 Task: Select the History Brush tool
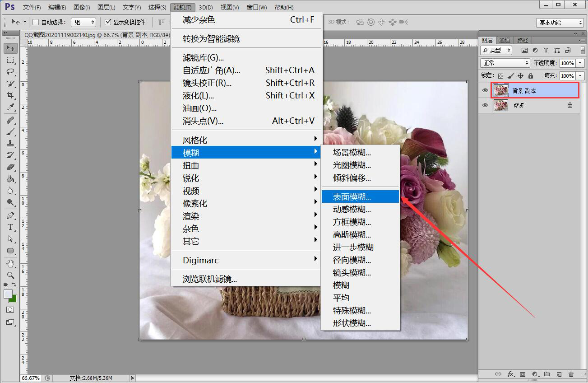tap(10, 155)
